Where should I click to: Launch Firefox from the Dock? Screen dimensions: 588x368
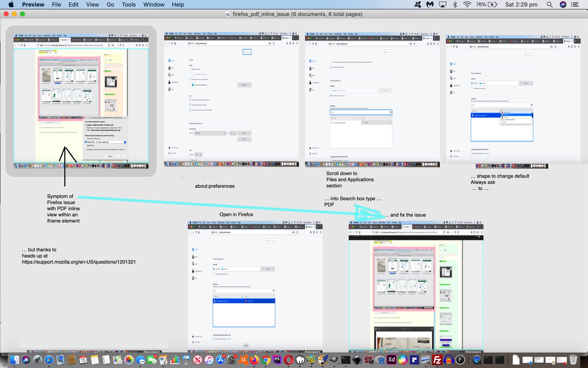254,360
